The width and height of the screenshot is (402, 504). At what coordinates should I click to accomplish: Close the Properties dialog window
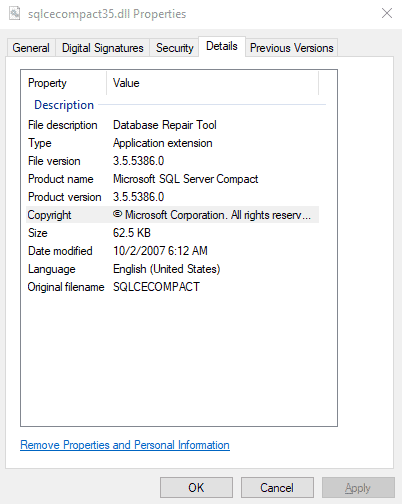click(x=387, y=13)
